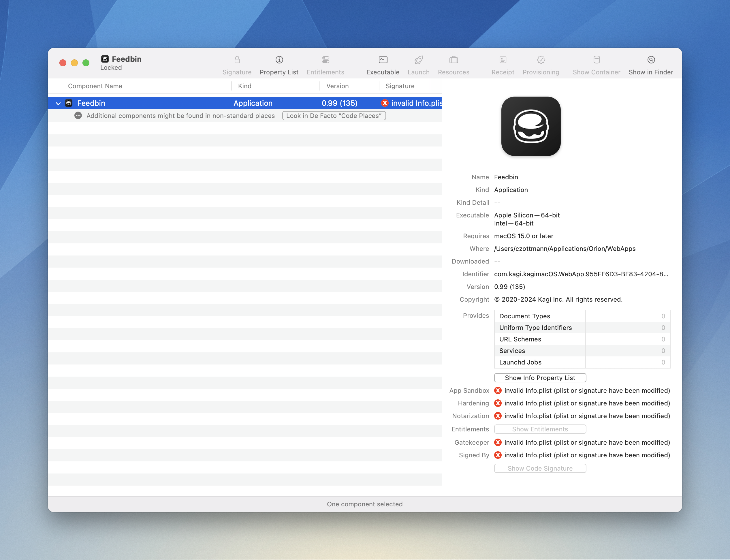Sort list by Version column header
The height and width of the screenshot is (560, 730).
coord(337,86)
